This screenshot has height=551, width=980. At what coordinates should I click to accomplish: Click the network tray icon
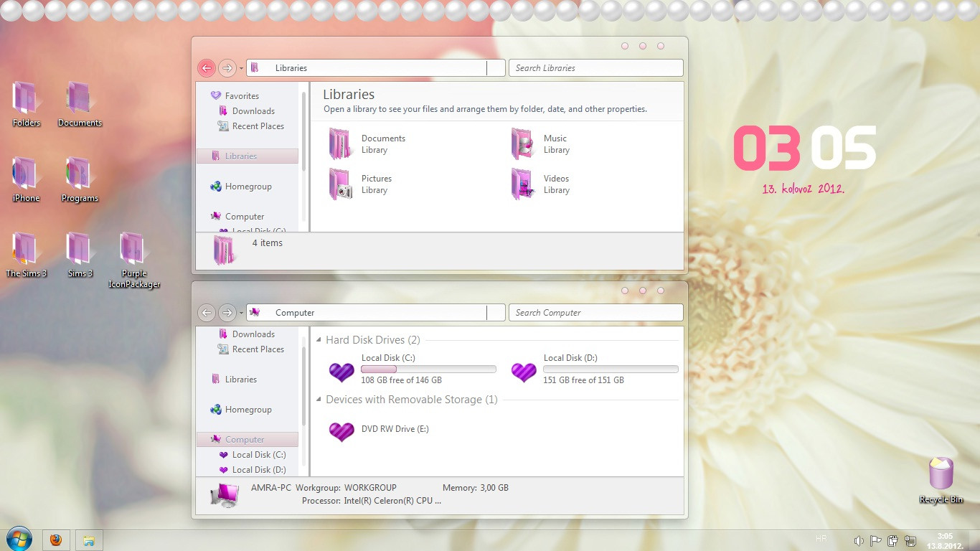point(910,541)
